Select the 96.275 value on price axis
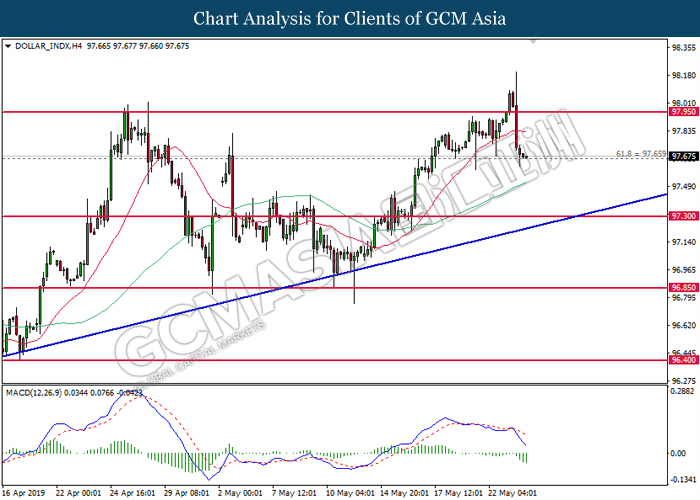The image size is (700, 500). click(683, 381)
